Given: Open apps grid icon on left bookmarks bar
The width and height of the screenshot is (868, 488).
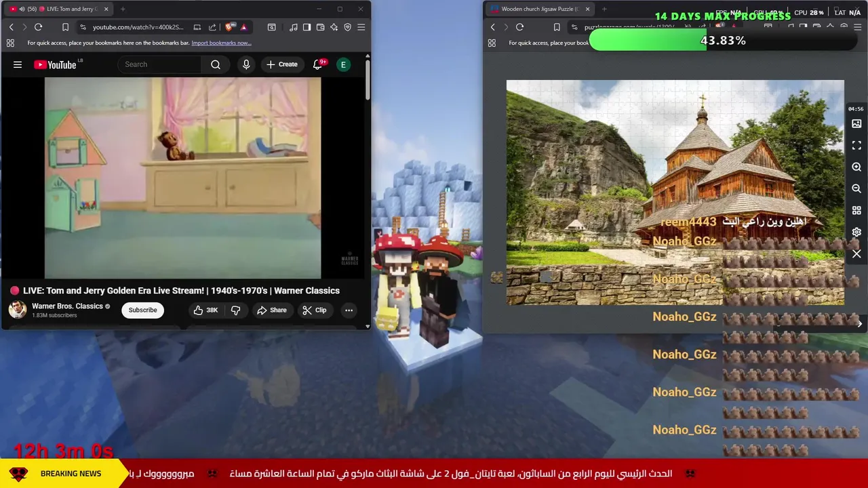Looking at the screenshot, I should tap(10, 43).
